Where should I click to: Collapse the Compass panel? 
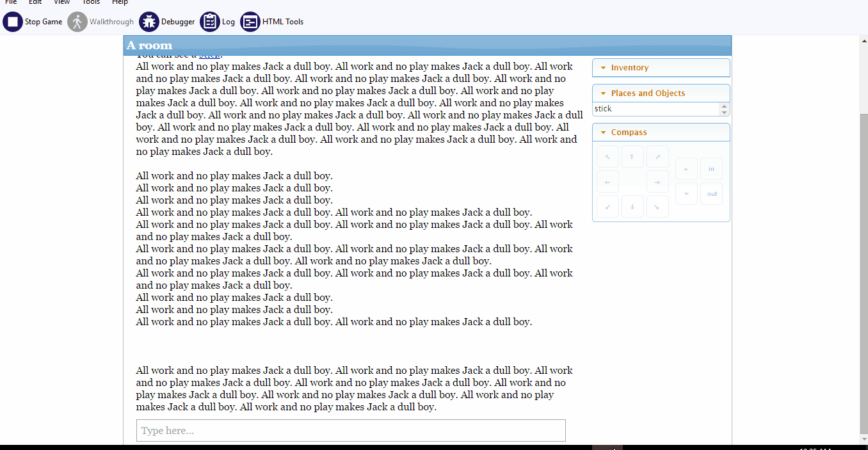click(661, 133)
